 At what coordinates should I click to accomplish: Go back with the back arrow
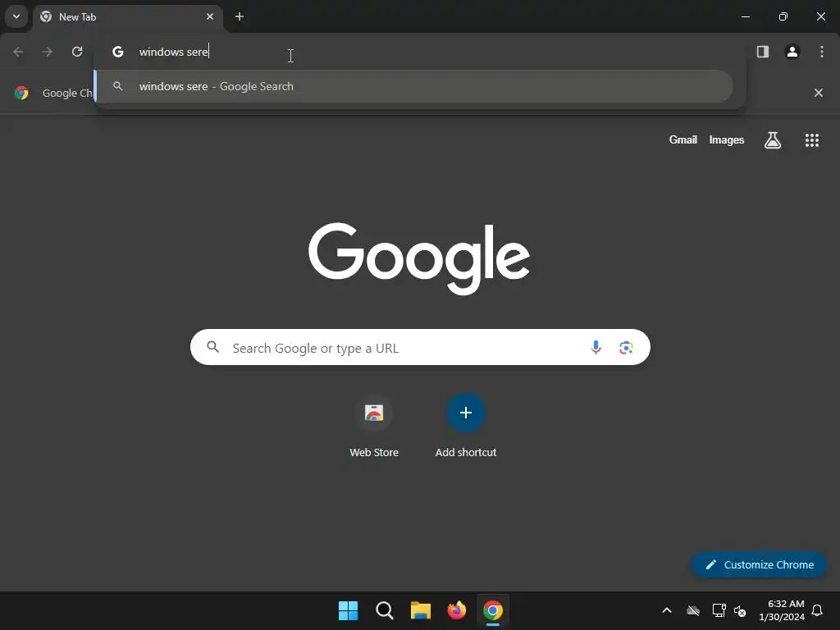(x=18, y=52)
